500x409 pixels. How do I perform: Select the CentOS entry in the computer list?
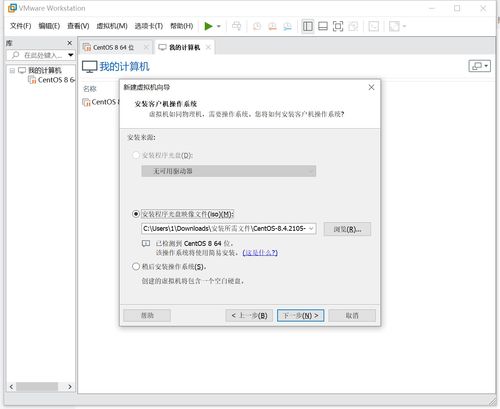pyautogui.click(x=101, y=102)
